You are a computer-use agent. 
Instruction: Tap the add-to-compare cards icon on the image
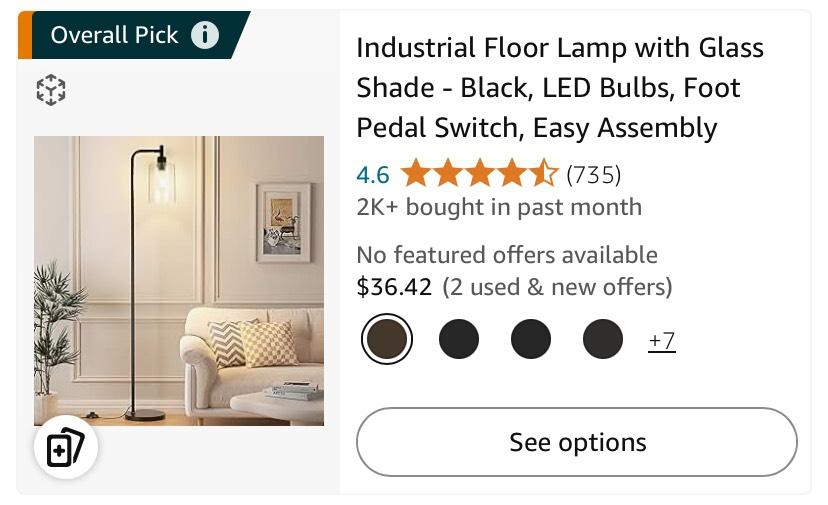click(66, 449)
